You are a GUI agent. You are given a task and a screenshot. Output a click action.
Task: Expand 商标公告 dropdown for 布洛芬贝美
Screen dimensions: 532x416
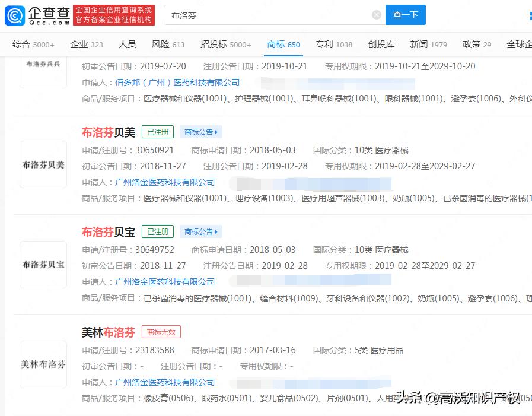point(201,132)
